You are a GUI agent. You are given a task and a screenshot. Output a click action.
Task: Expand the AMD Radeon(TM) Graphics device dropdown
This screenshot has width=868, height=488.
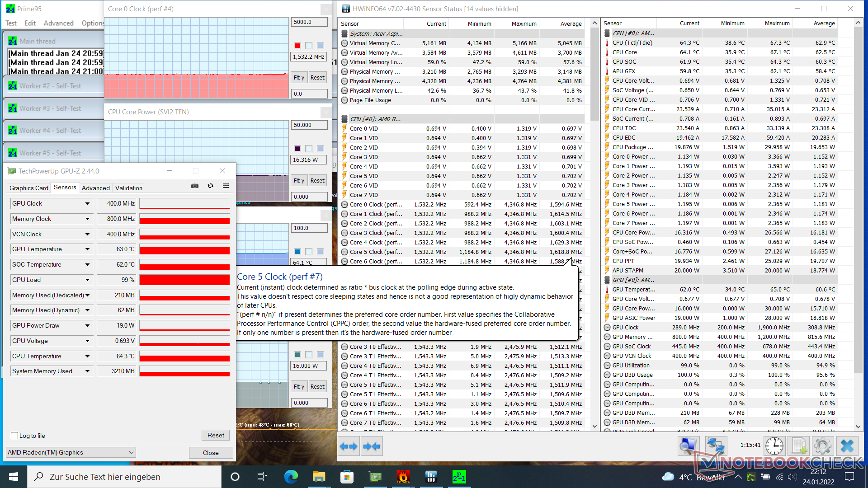(x=131, y=452)
